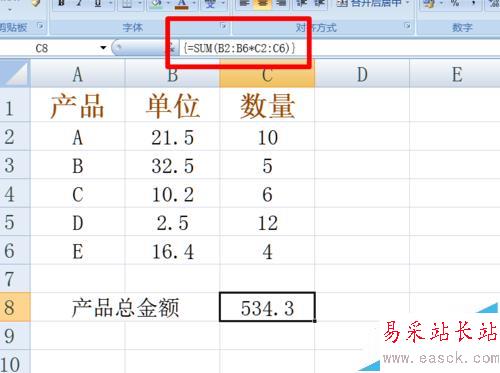The width and height of the screenshot is (500, 373).
Task: Select row 7 header
Action: (x=15, y=279)
